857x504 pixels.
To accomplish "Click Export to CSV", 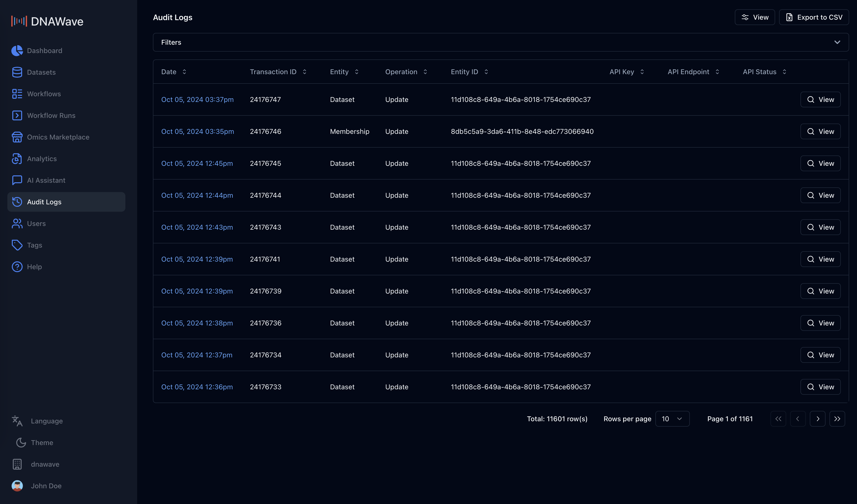I will pyautogui.click(x=814, y=17).
